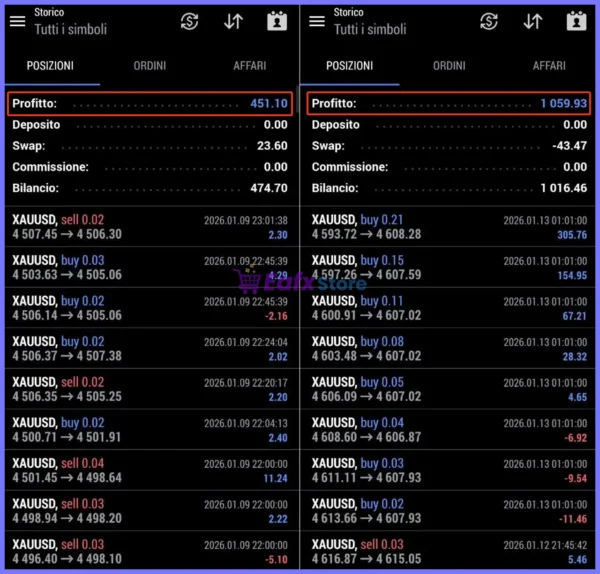Switch to ORDINI tab in right panel
Screen dimensions: 600x574
449,66
